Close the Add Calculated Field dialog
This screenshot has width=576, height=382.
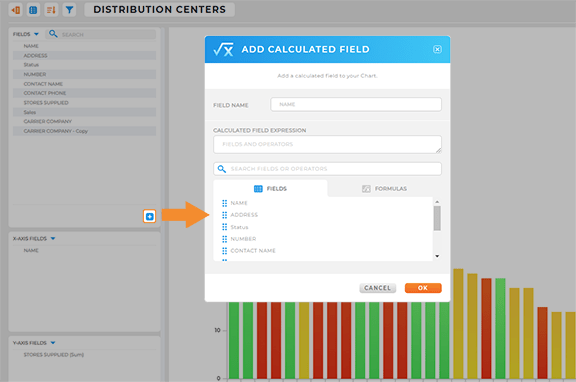coord(437,49)
